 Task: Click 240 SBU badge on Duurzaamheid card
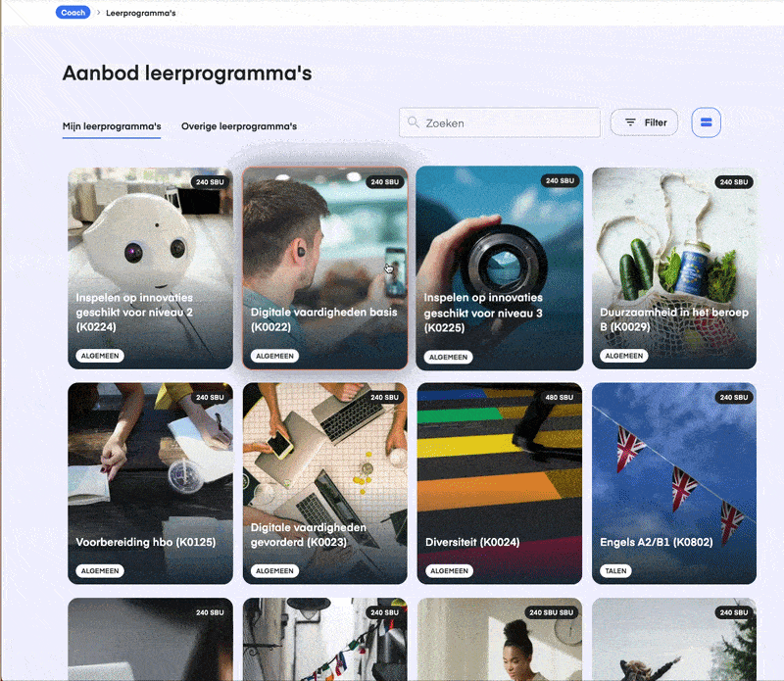[x=733, y=182]
